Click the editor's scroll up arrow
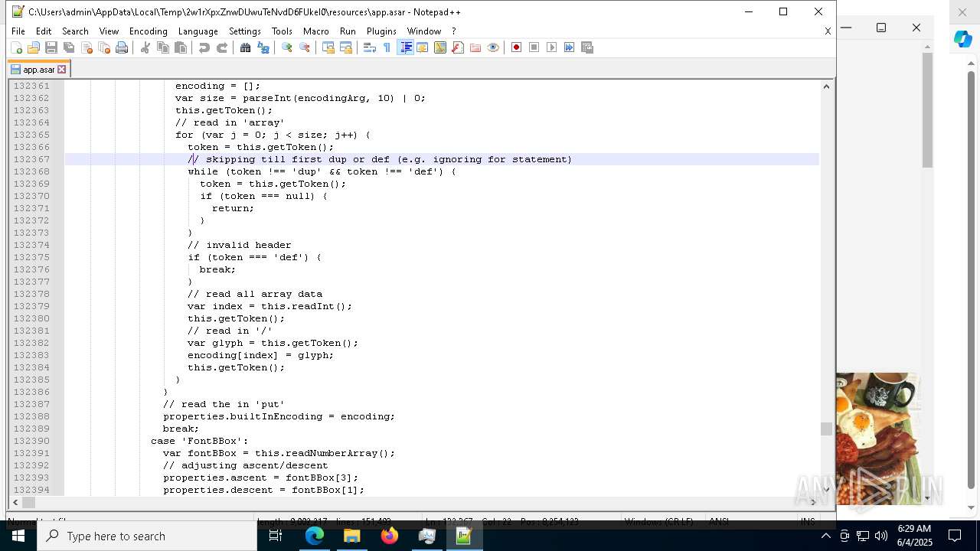The image size is (980, 551). coord(826,86)
